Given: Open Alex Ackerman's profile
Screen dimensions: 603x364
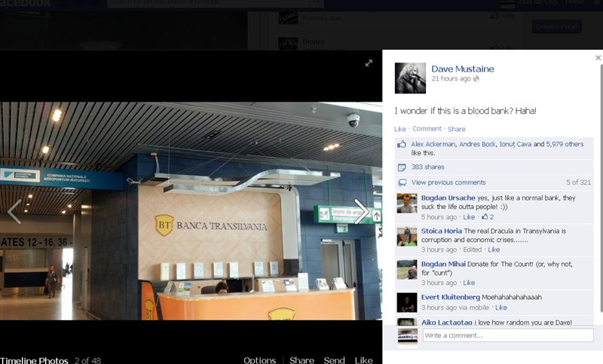Looking at the screenshot, I should click(x=433, y=144).
